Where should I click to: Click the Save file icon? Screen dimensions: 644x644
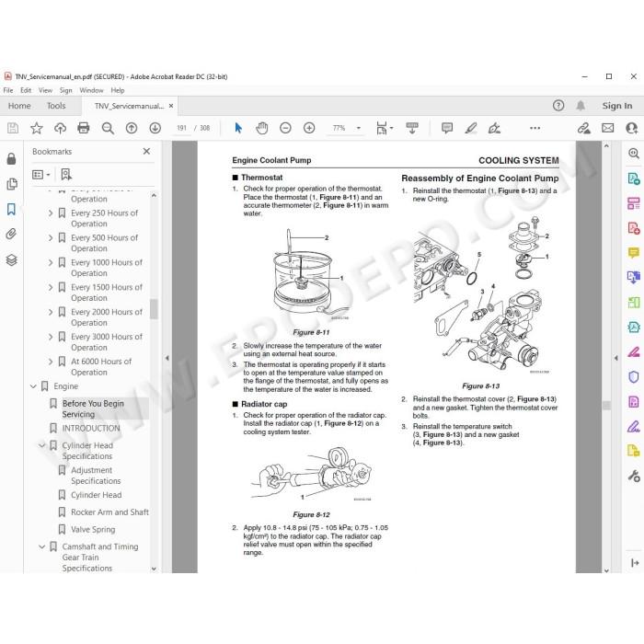[13, 128]
